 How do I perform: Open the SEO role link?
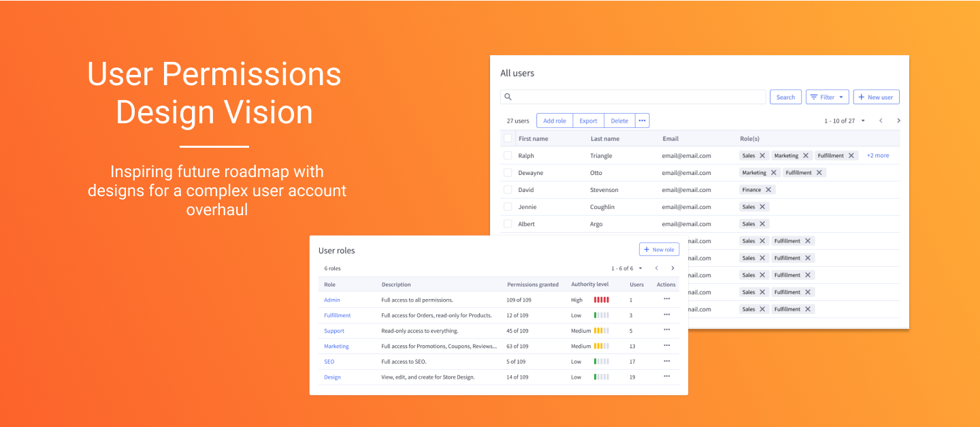click(x=329, y=362)
